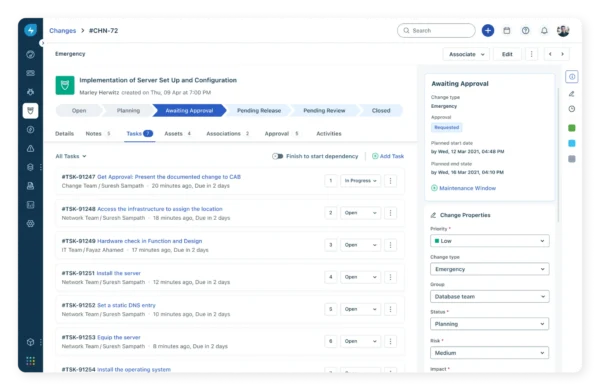Open kebab menu for task TSK-91249

pos(390,245)
